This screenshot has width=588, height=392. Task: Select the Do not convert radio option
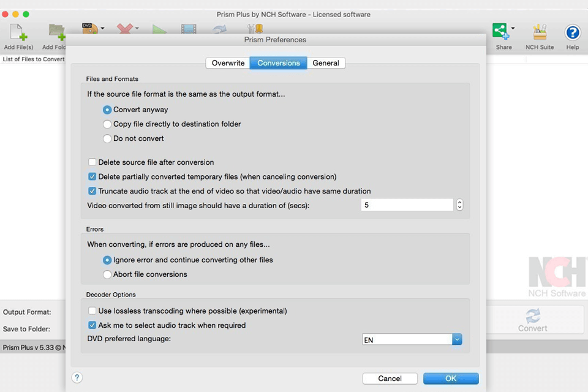[107, 139]
